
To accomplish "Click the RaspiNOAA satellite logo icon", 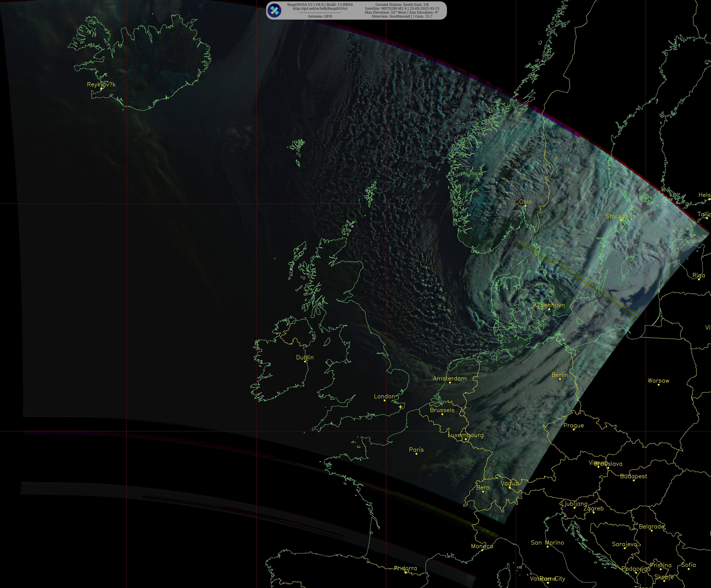I will point(274,11).
